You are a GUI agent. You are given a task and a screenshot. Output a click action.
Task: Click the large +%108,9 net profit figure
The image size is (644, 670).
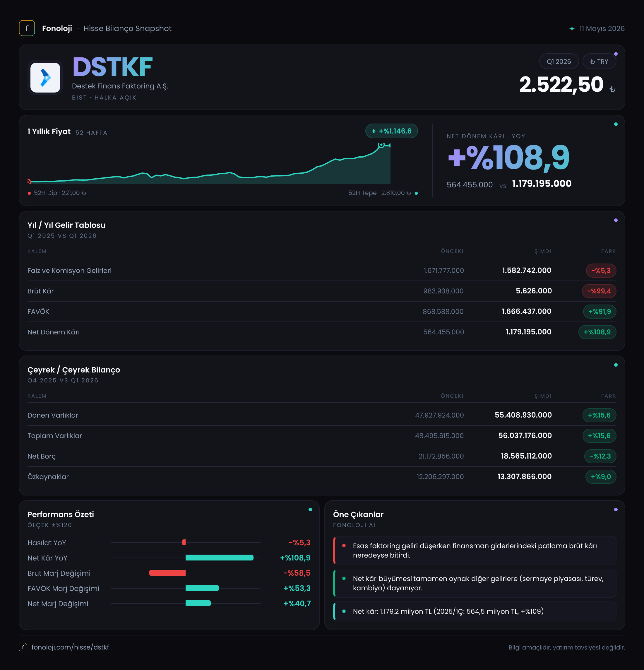(x=508, y=158)
